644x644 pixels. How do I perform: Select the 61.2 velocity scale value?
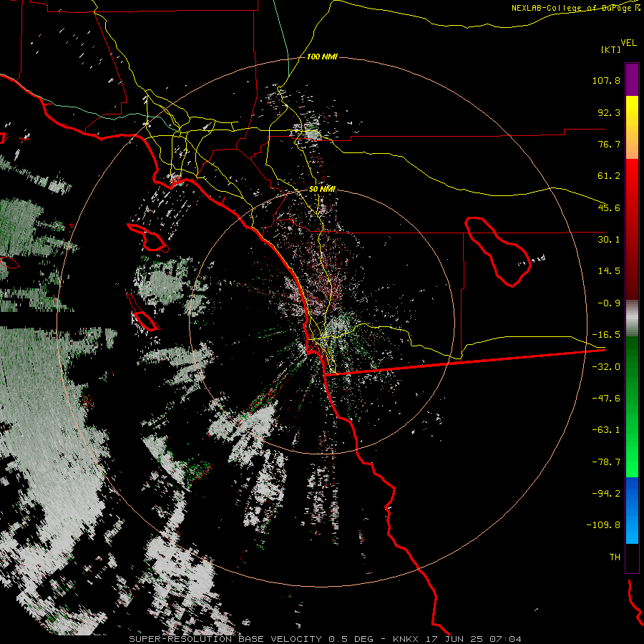click(609, 176)
